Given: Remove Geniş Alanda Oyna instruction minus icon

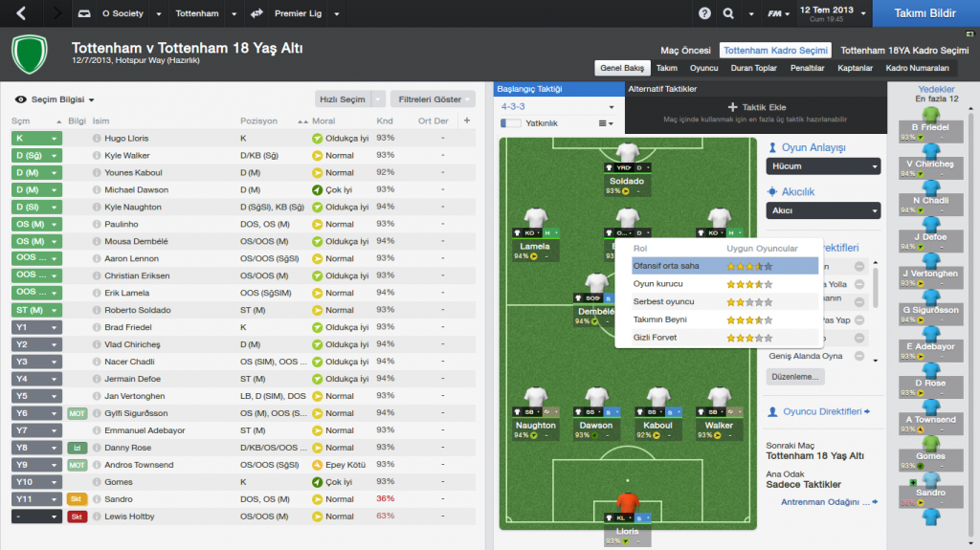Looking at the screenshot, I should [x=859, y=356].
